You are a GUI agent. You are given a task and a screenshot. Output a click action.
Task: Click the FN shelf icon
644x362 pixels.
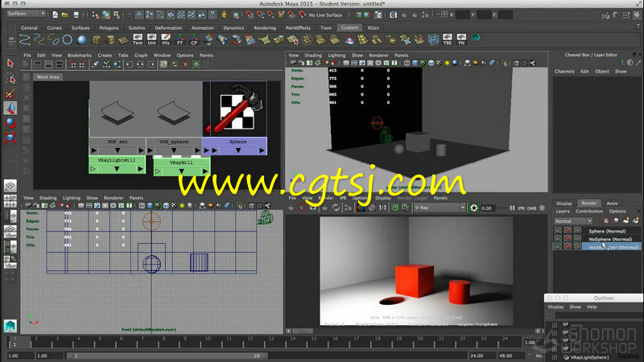[461, 39]
